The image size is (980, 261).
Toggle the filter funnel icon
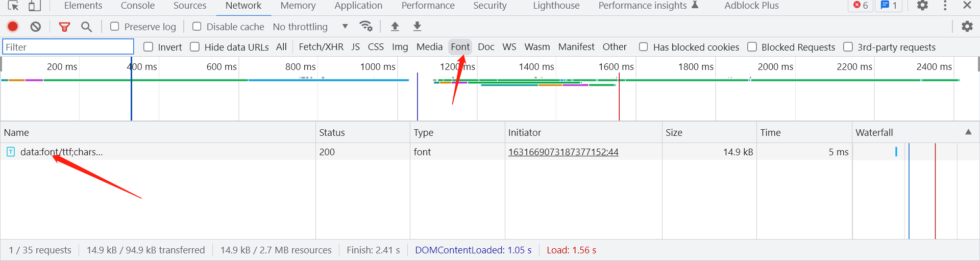(x=64, y=27)
